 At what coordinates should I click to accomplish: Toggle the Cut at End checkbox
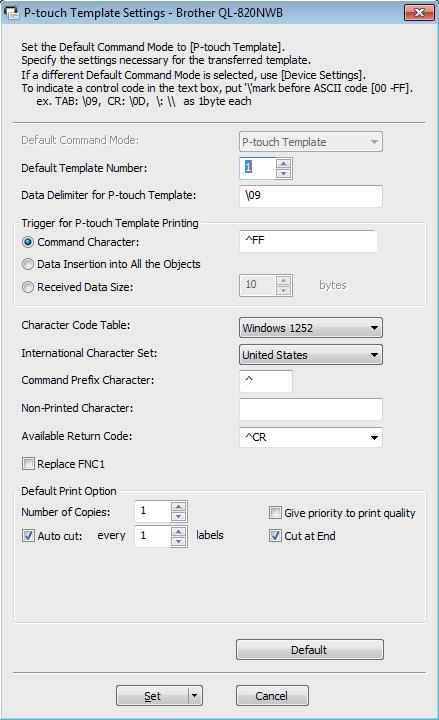pyautogui.click(x=275, y=535)
